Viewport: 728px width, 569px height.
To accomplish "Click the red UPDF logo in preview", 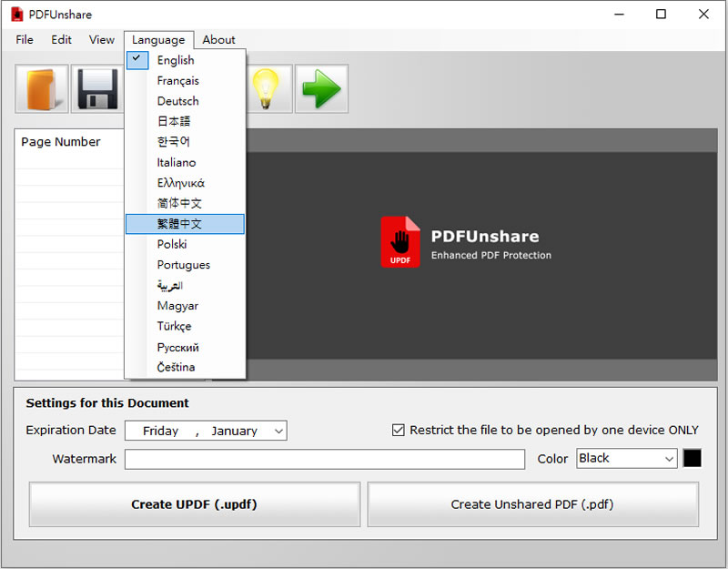I will [400, 242].
